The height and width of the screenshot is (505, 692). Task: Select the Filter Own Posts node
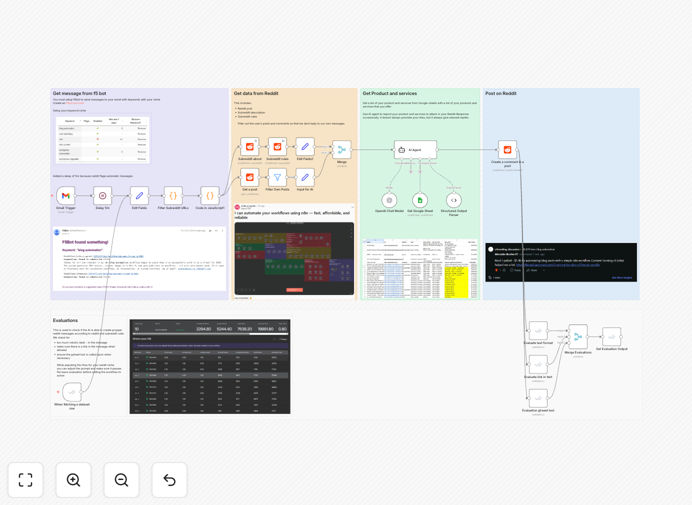pyautogui.click(x=277, y=177)
